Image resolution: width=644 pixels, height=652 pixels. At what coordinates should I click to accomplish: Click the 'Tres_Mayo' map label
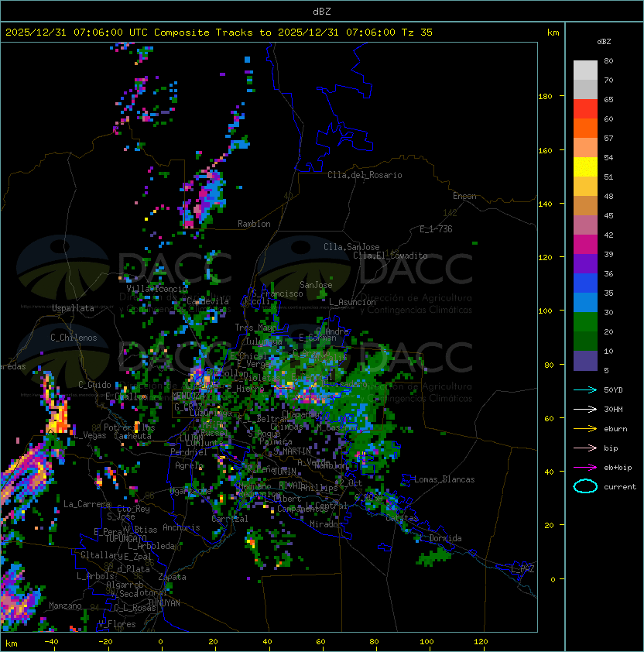[x=255, y=328]
